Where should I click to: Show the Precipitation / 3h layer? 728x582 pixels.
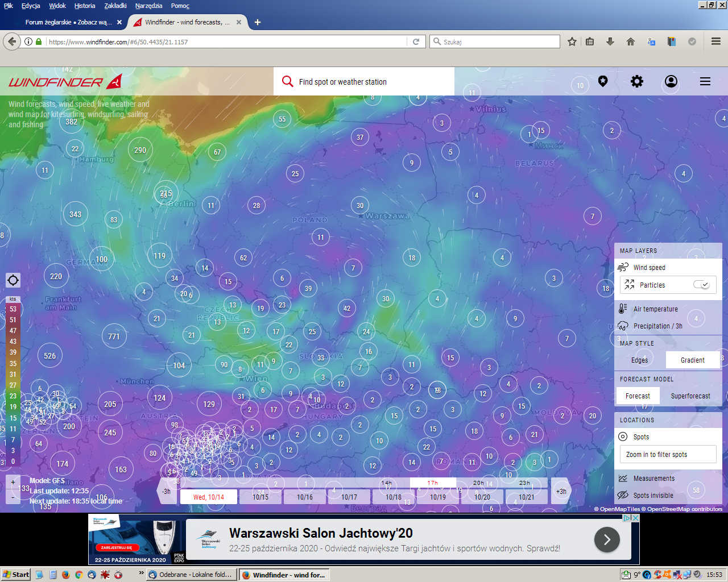coord(657,326)
